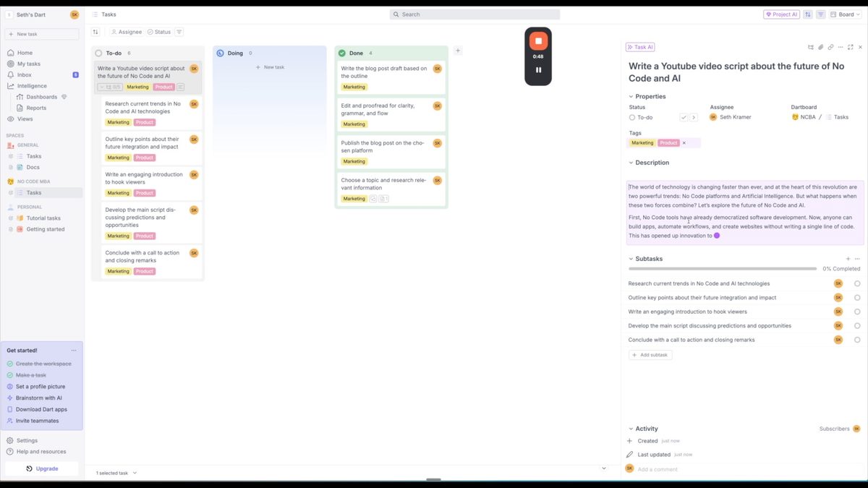Viewport: 868px width, 488px height.
Task: Filter by Assignee
Action: pyautogui.click(x=127, y=32)
